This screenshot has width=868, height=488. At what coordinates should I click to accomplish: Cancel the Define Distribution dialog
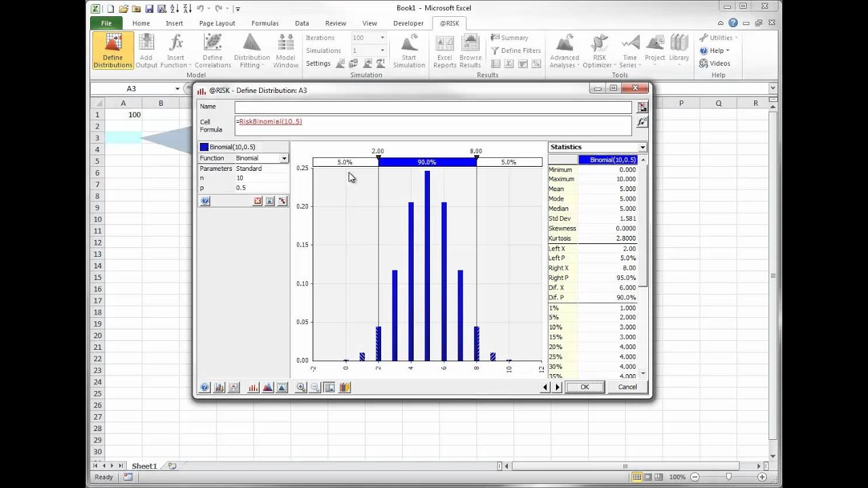pos(627,387)
